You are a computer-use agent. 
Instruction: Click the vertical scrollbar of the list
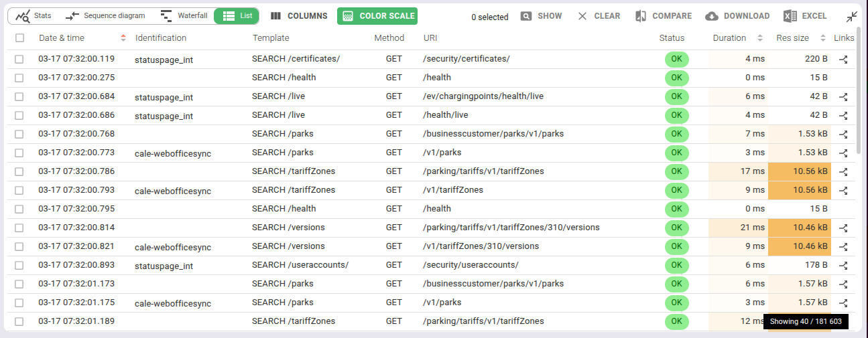coord(859,100)
